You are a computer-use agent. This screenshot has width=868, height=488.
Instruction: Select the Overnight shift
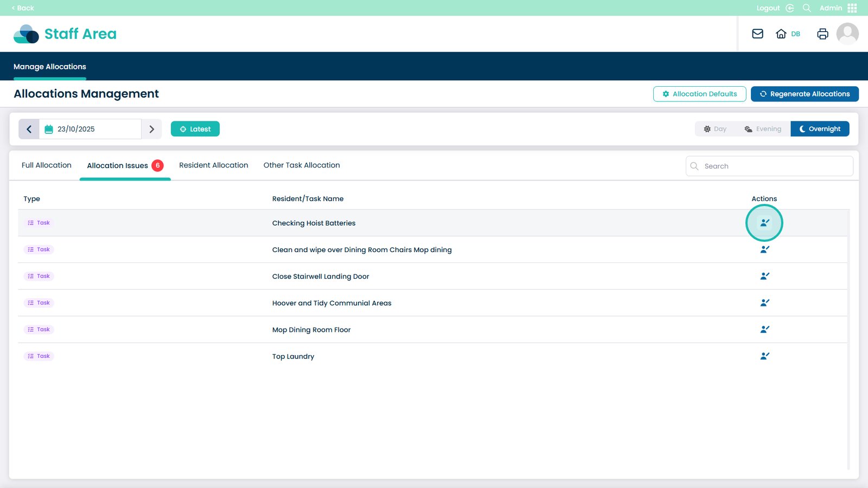[x=820, y=129]
